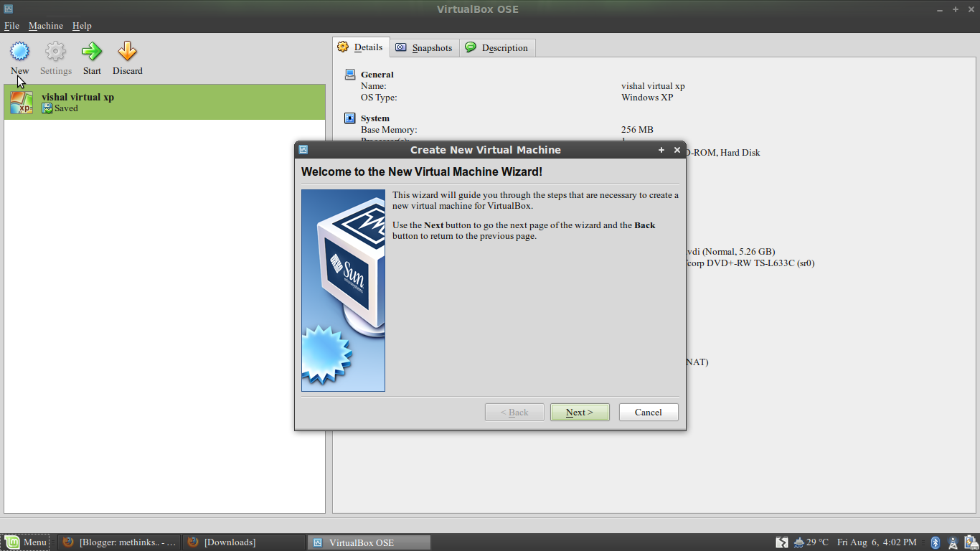
Task: Click the Snapshots tab camera icon
Action: point(401,47)
